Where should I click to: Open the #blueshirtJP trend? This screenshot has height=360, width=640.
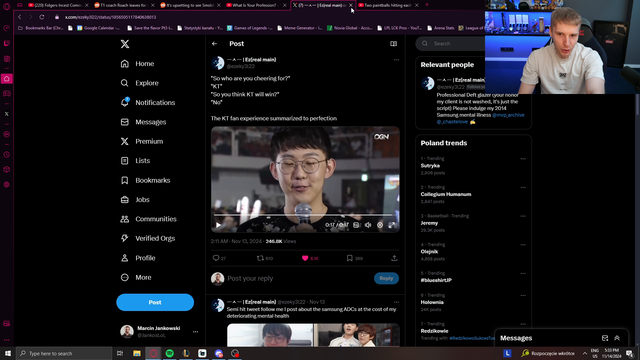click(x=436, y=280)
